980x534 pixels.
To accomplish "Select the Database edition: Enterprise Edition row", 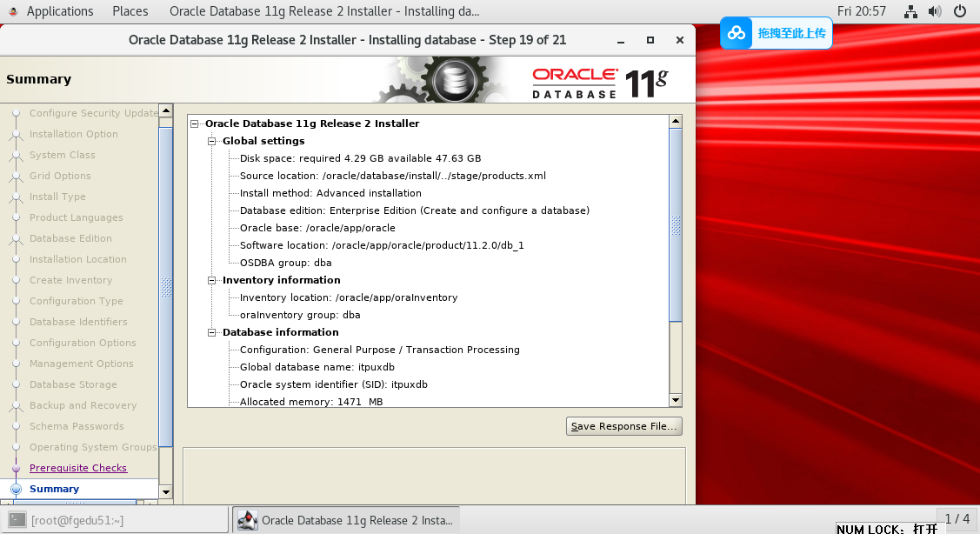I will (x=415, y=210).
